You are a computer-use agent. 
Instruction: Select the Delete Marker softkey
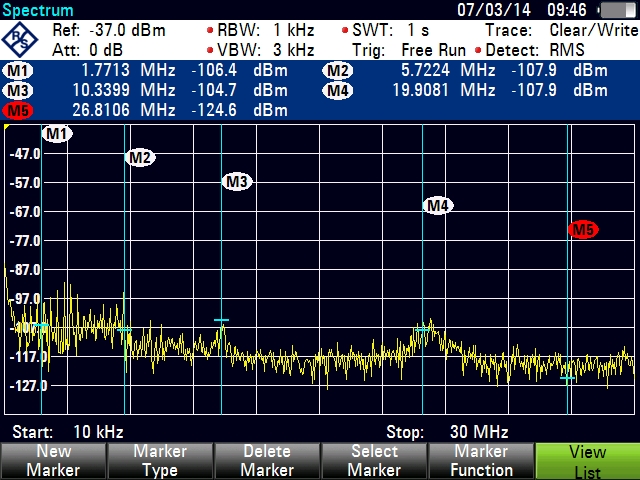(x=267, y=461)
